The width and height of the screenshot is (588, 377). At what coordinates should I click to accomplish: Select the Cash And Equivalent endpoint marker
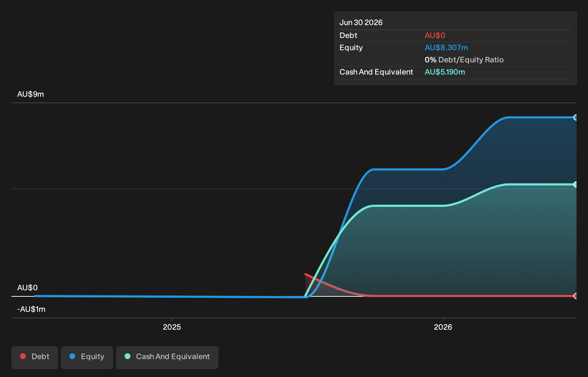point(575,184)
